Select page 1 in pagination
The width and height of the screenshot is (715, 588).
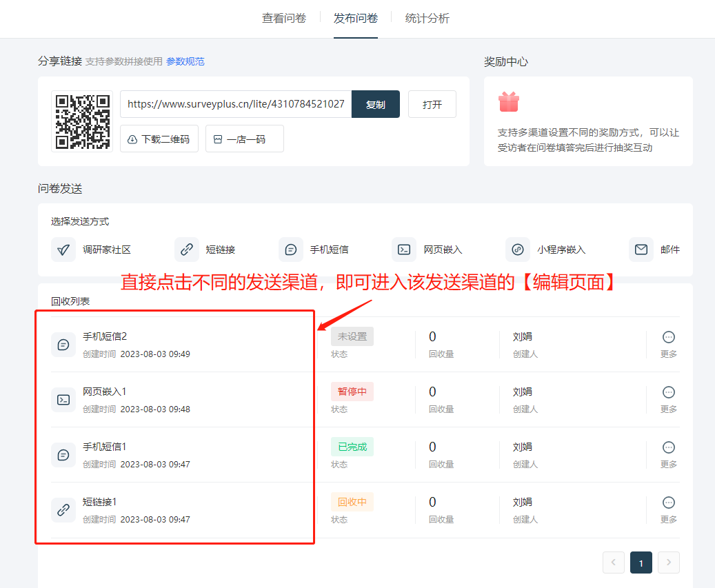click(x=641, y=562)
